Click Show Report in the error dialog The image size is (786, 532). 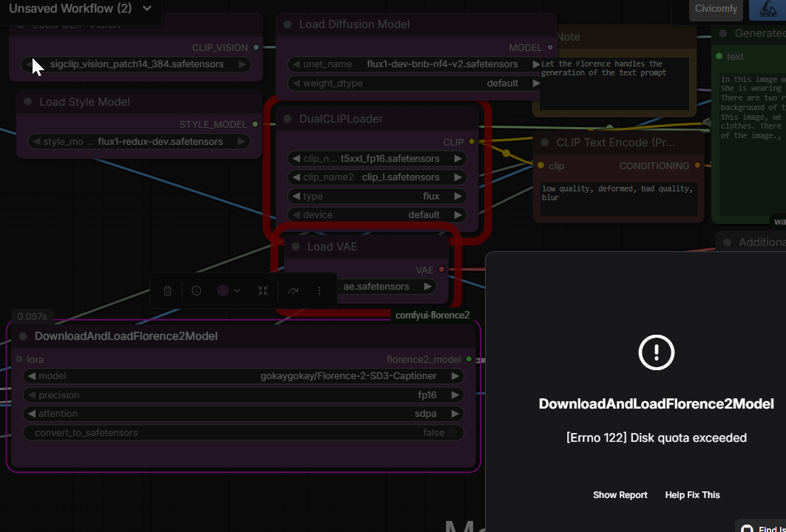(620, 495)
